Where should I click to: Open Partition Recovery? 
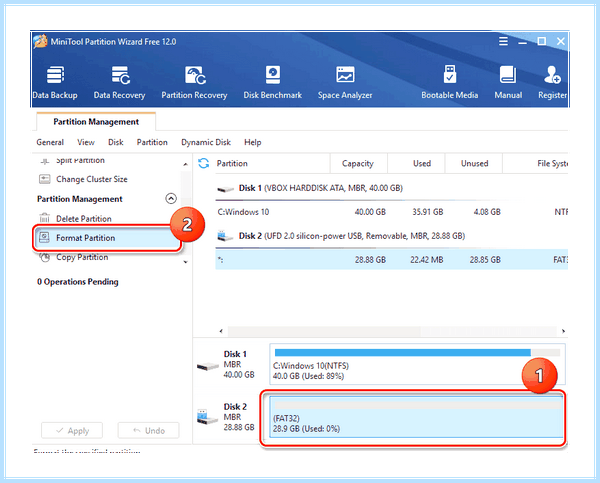click(x=194, y=82)
